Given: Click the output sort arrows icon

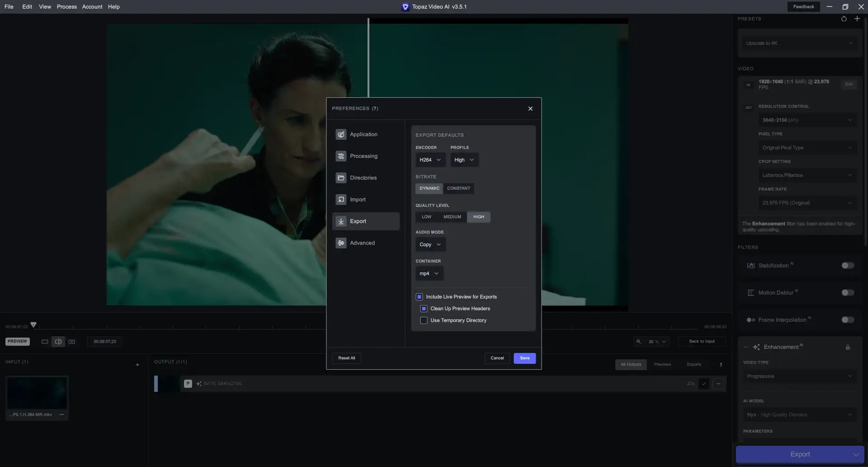Looking at the screenshot, I should (x=721, y=365).
